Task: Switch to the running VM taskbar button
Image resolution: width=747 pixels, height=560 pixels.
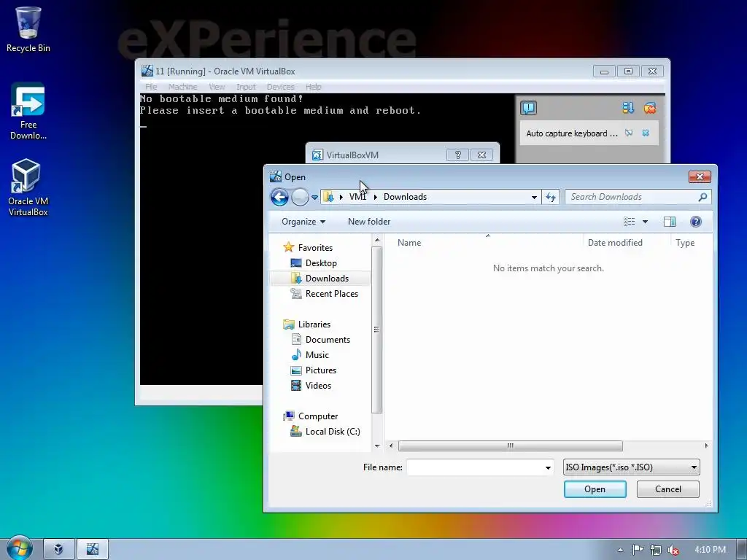Action: click(93, 549)
